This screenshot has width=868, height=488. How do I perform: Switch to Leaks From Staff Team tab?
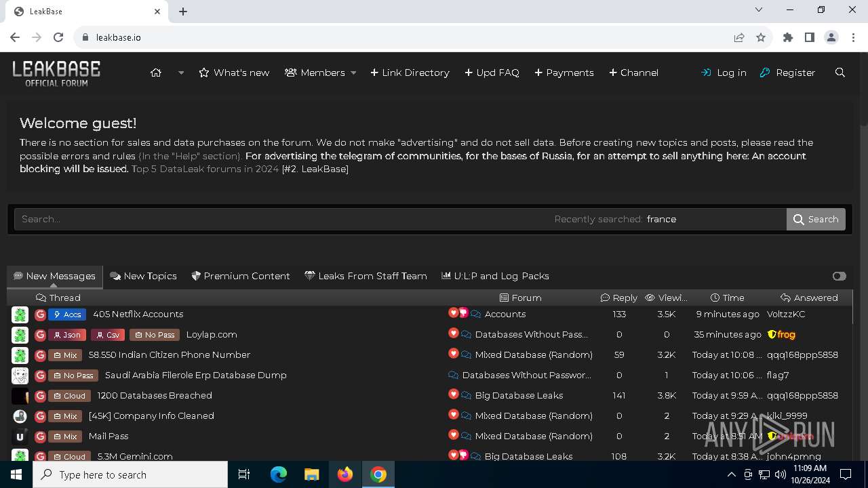pos(366,276)
